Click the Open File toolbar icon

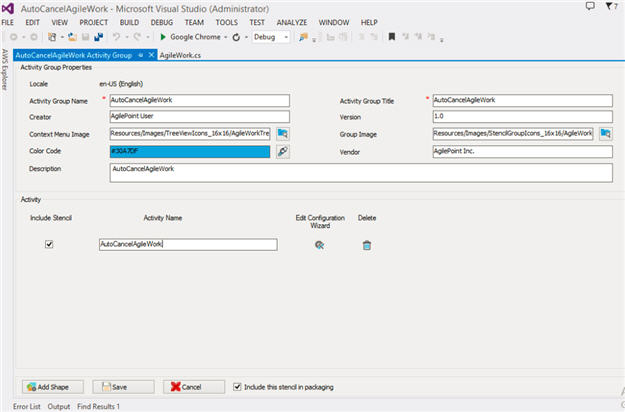(73, 37)
